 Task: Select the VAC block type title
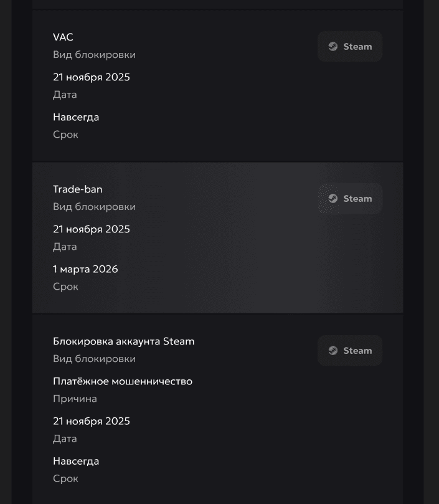[63, 37]
